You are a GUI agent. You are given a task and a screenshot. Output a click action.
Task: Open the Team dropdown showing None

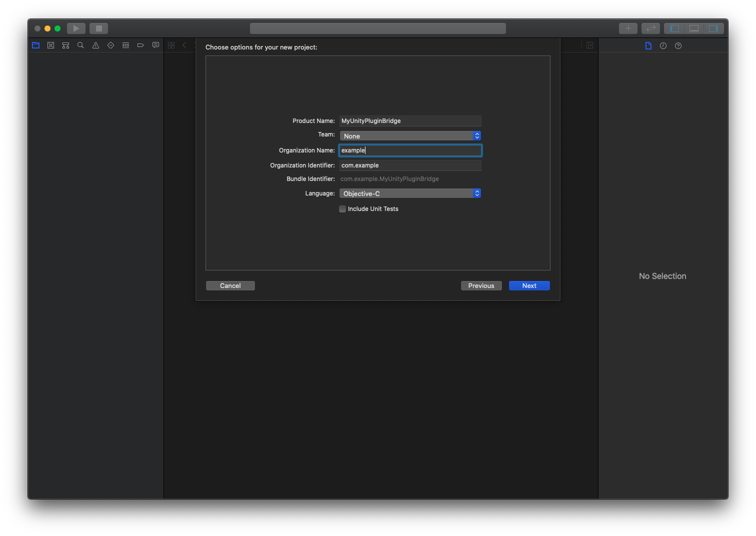tap(410, 136)
